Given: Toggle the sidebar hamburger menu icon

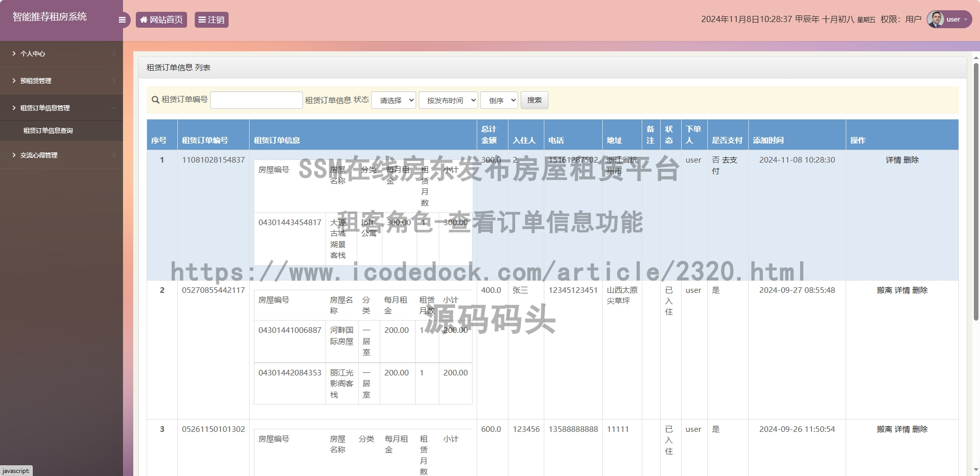Looking at the screenshot, I should 122,20.
